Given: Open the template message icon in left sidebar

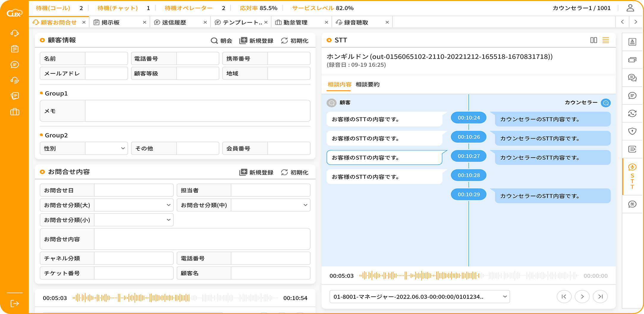Looking at the screenshot, I should coord(15,96).
